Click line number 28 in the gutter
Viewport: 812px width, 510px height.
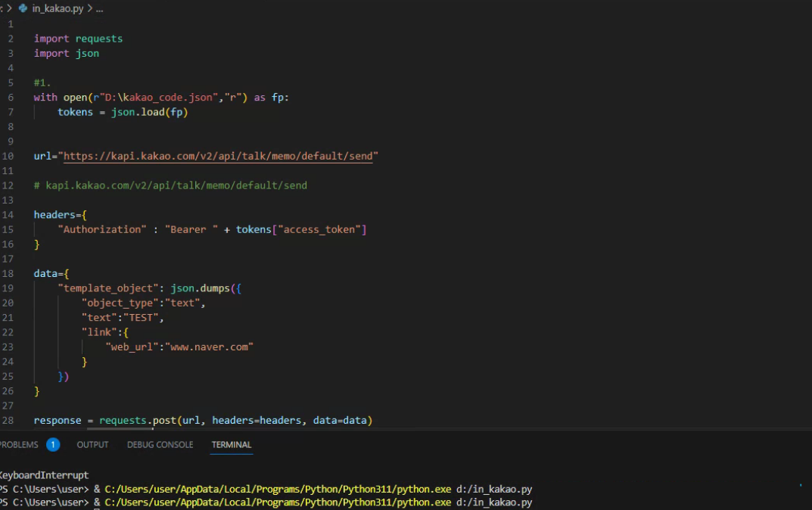tap(8, 421)
